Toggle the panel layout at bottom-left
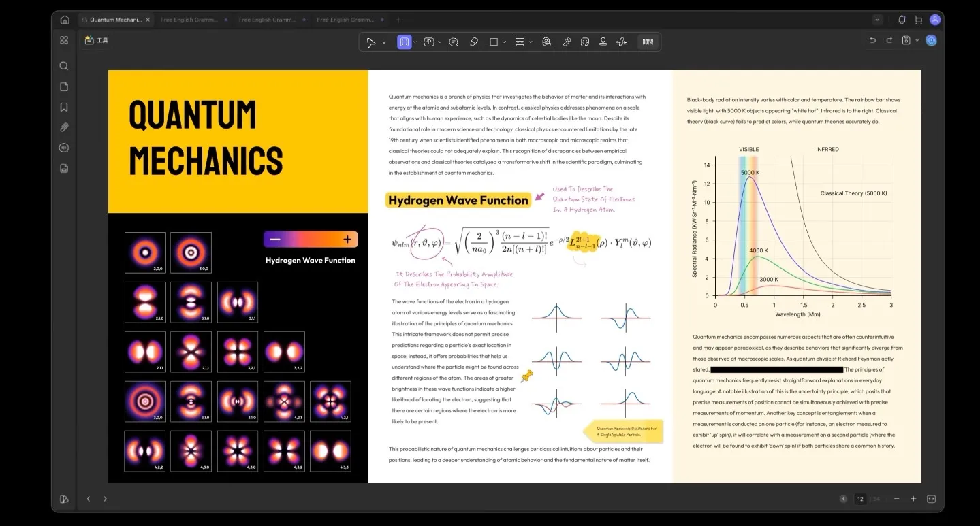The image size is (980, 526). (64, 499)
